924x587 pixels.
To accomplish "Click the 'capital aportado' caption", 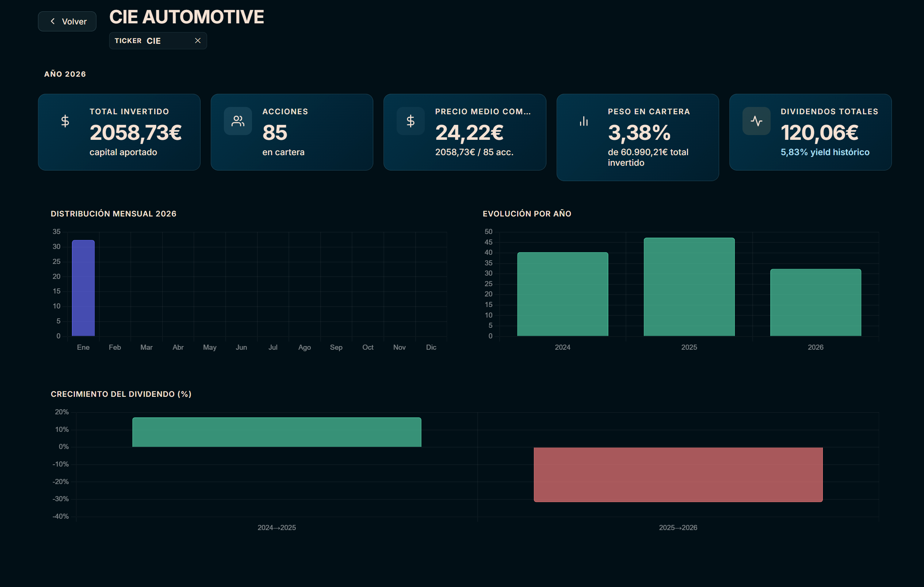I will coord(123,152).
